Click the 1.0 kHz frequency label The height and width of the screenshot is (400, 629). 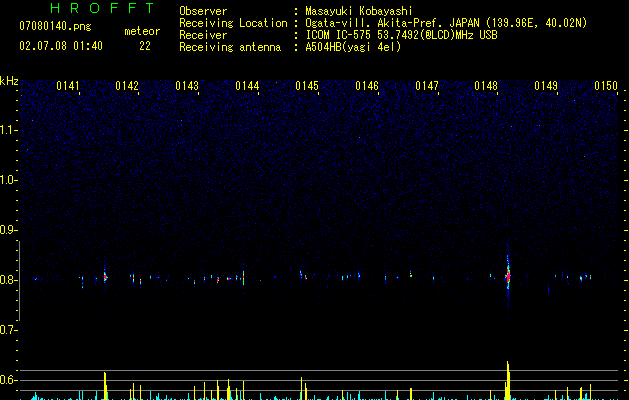tap(8, 180)
